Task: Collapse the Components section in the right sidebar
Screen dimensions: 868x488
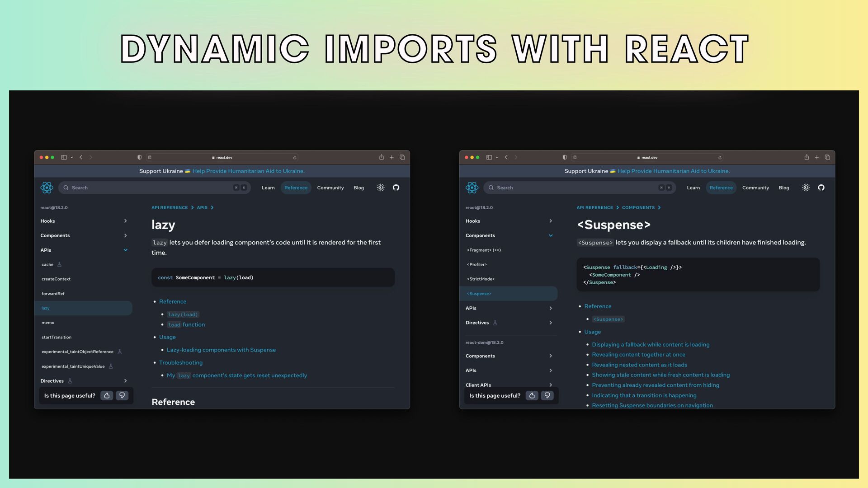Action: 551,235
